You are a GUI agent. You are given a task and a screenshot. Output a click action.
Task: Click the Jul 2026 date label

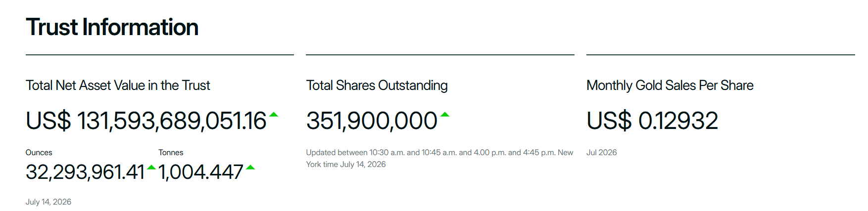point(602,153)
